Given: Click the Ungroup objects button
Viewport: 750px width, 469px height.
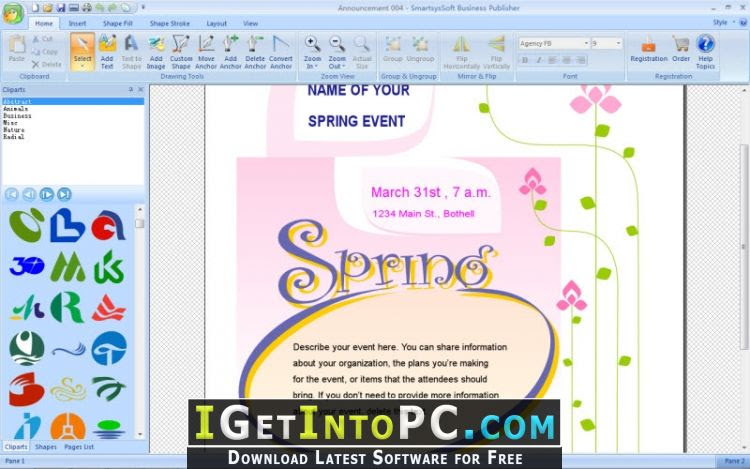Looking at the screenshot, I should [420, 49].
